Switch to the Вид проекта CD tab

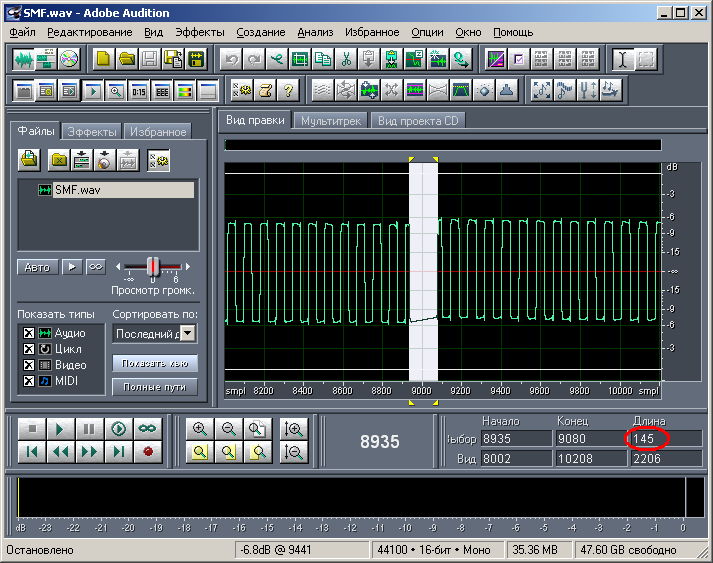click(418, 121)
